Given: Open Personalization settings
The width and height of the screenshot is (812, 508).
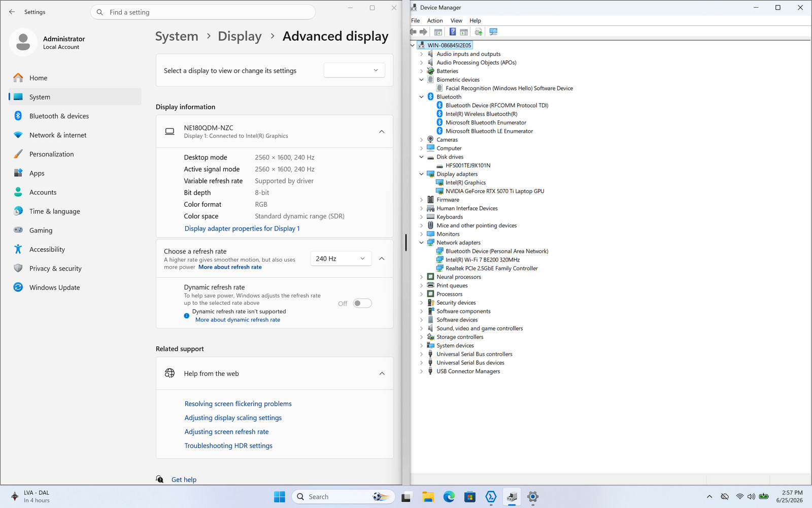Looking at the screenshot, I should [x=75, y=154].
